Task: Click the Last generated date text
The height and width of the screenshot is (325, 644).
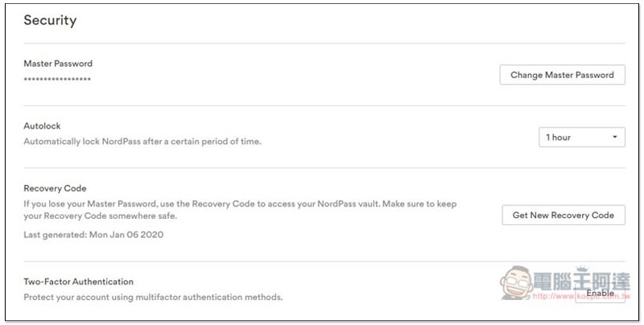Action: 93,235
